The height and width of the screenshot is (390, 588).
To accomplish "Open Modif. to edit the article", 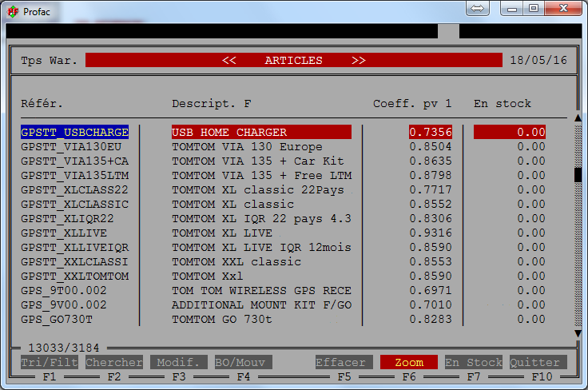I will [179, 362].
